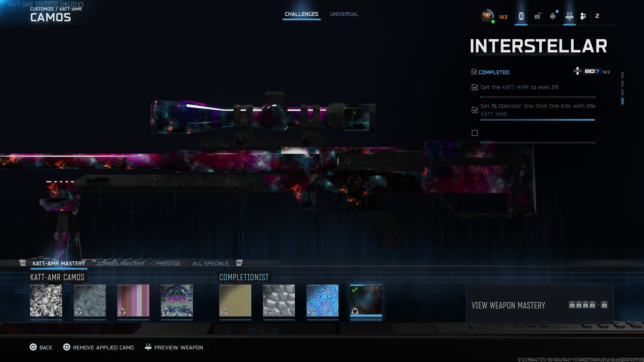Open the player profile emblem icon
This screenshot has height=362, width=644.
click(x=487, y=16)
